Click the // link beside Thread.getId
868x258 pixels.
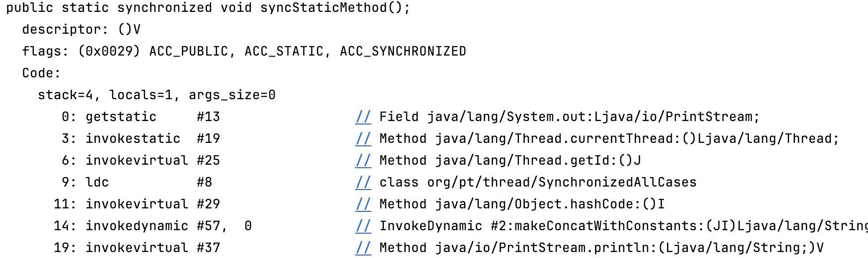click(x=363, y=161)
